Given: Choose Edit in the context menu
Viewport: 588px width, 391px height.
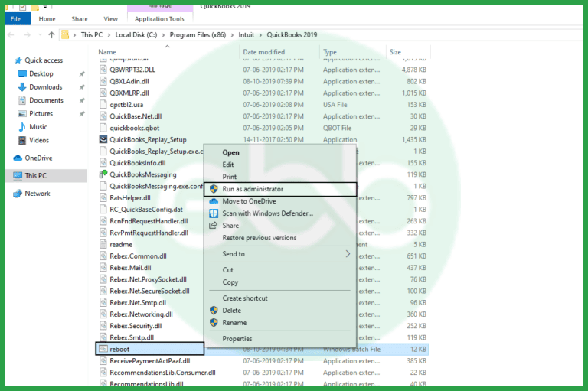Looking at the screenshot, I should pyautogui.click(x=228, y=165).
